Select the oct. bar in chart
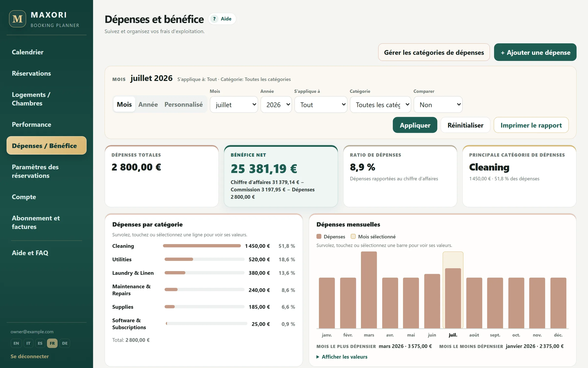This screenshot has width=588, height=368. pos(516,303)
